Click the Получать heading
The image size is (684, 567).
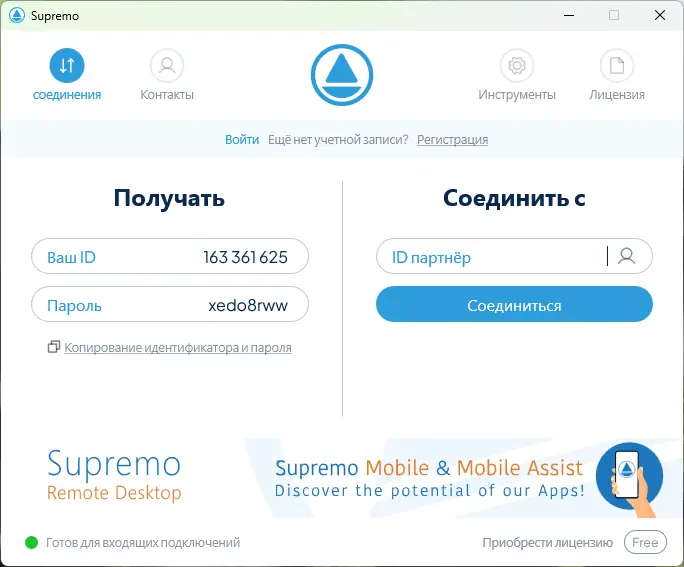pos(169,198)
